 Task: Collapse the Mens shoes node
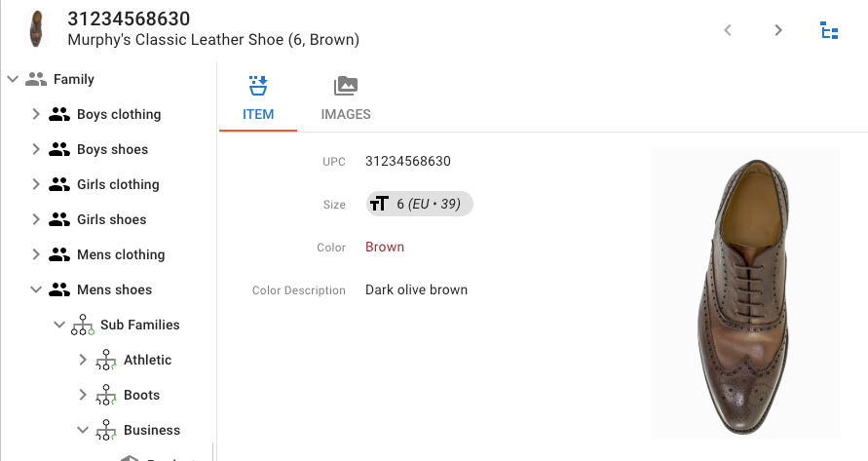pyautogui.click(x=36, y=289)
